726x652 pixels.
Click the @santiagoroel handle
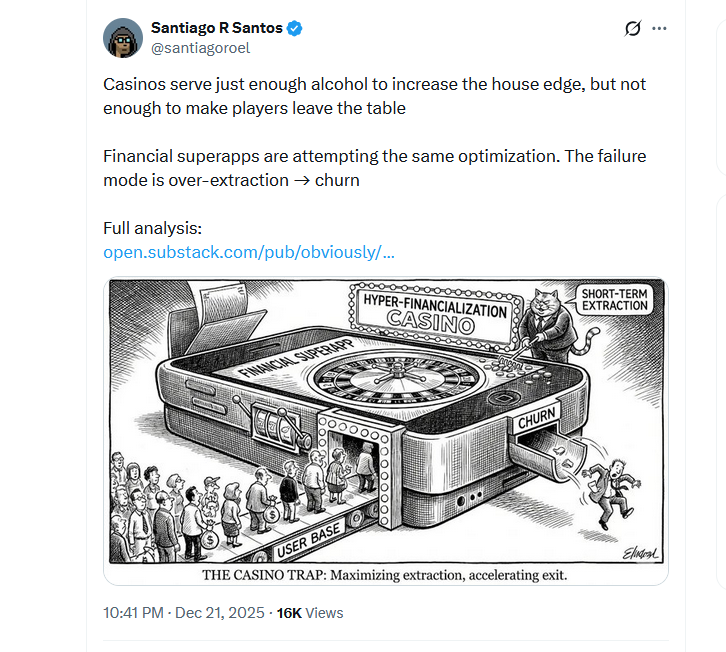[x=199, y=48]
